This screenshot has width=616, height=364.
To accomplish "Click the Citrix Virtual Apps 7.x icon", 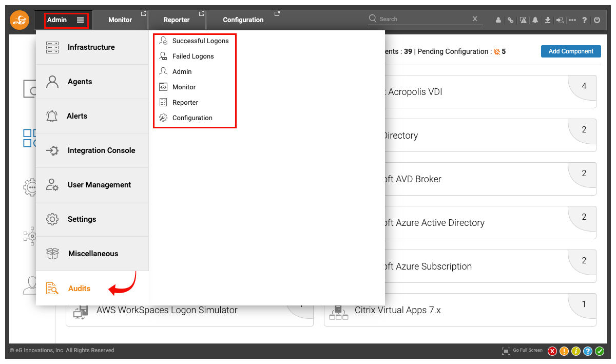I will tap(339, 312).
